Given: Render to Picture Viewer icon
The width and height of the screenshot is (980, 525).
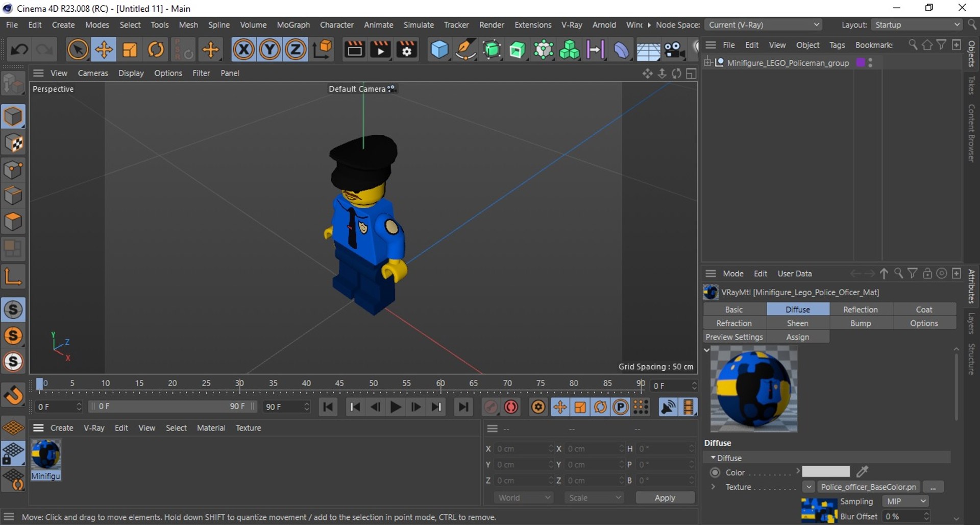Looking at the screenshot, I should [x=380, y=50].
